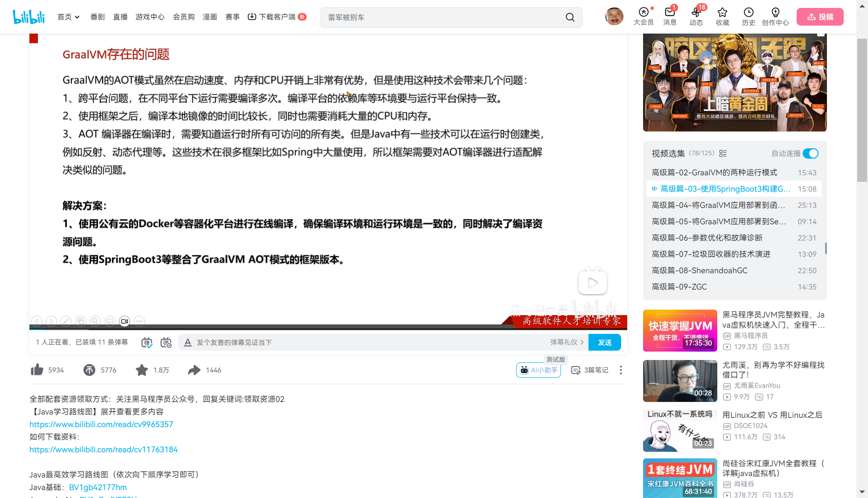
Task: Select 高级篇-05 GraalVM部署到Se episode
Action: [x=734, y=221]
